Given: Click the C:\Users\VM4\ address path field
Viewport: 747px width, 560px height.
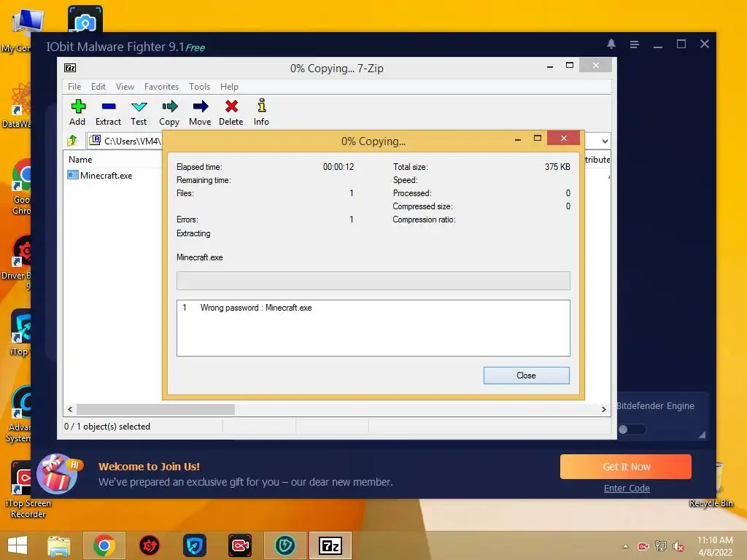Looking at the screenshot, I should pyautogui.click(x=125, y=141).
